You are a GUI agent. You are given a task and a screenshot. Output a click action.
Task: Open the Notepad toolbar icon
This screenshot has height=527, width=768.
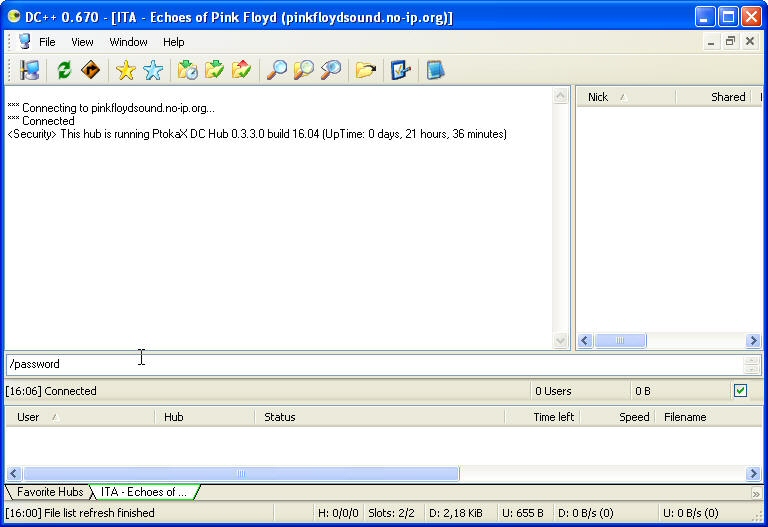[435, 70]
